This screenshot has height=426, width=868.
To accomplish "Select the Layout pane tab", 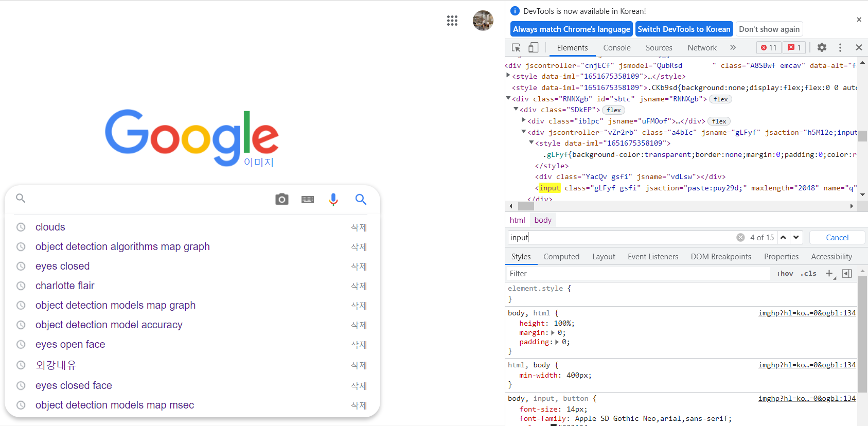I will pyautogui.click(x=604, y=257).
